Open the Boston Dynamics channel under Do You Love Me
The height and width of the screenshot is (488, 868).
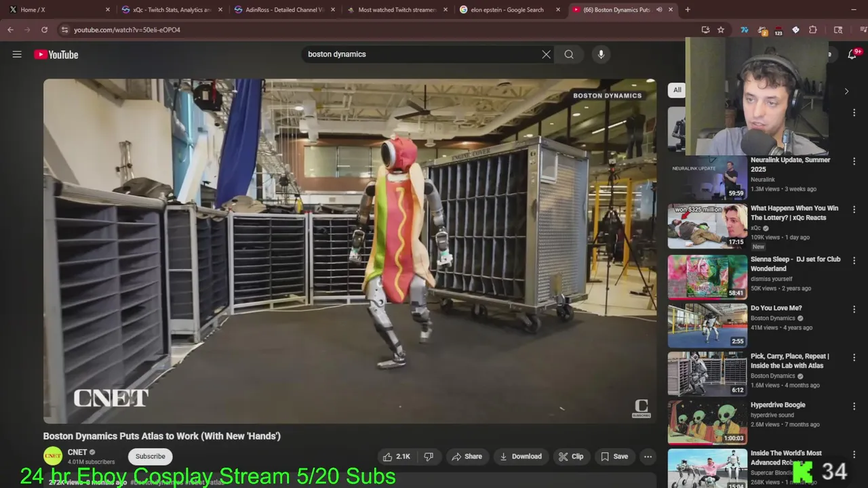coord(772,319)
